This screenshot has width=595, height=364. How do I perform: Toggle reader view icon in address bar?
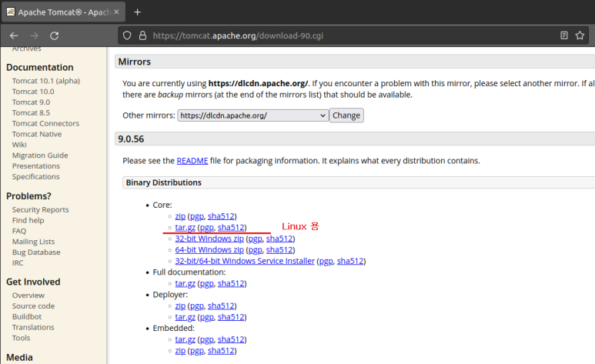(x=564, y=35)
